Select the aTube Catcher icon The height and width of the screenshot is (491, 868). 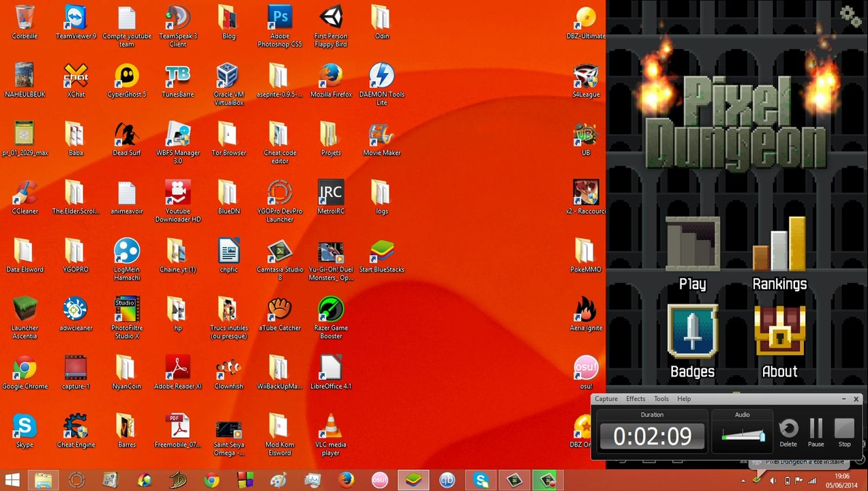(x=280, y=310)
